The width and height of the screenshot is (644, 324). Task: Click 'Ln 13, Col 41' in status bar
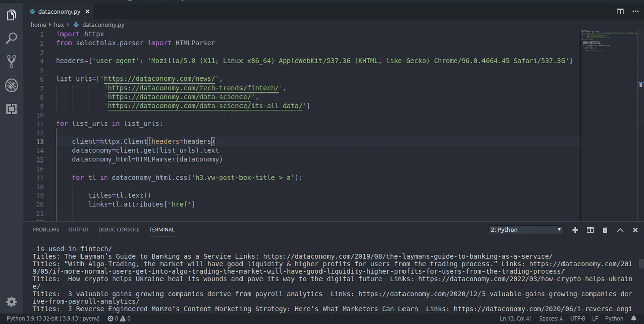516,318
